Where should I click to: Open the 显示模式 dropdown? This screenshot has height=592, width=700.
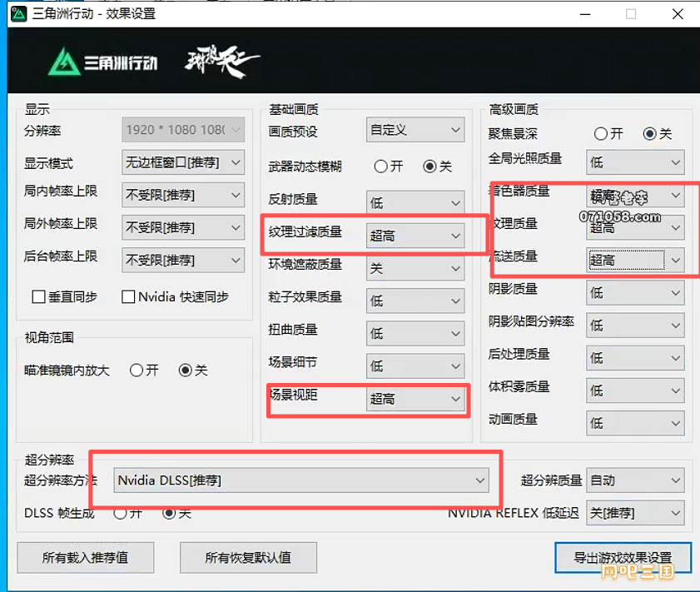(183, 163)
